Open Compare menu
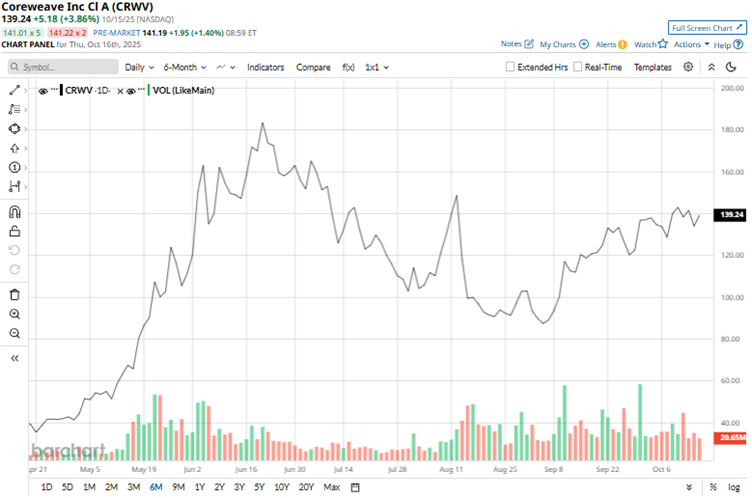The image size is (752, 498). pyautogui.click(x=313, y=67)
